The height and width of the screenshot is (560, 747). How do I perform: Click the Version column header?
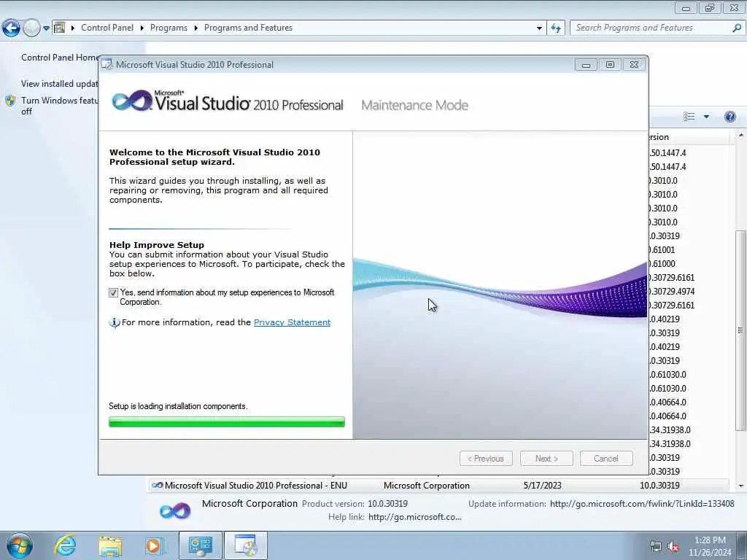point(689,137)
